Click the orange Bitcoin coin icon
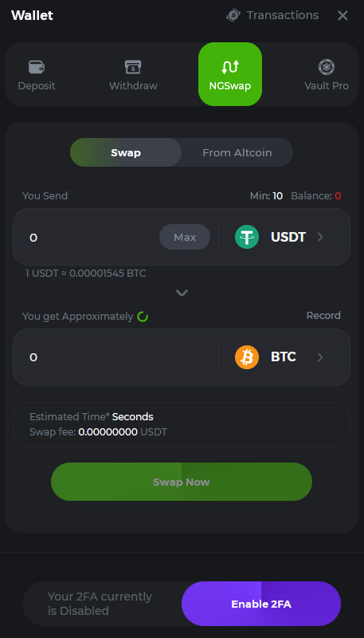364x638 pixels. pyautogui.click(x=247, y=357)
